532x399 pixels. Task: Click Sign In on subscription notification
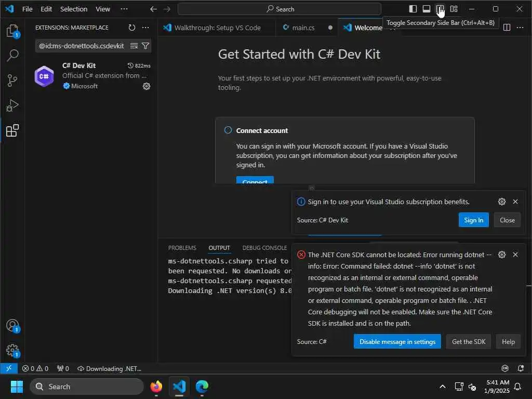tap(474, 220)
